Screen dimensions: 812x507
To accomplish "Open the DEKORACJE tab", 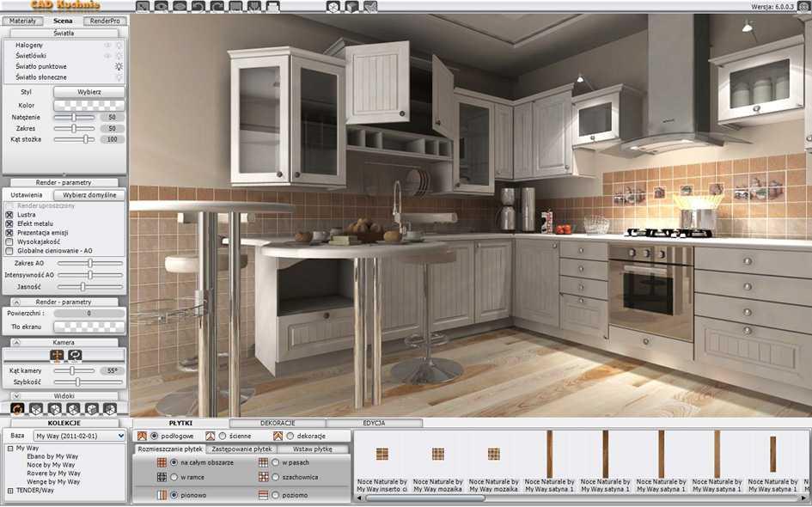I will (278, 423).
